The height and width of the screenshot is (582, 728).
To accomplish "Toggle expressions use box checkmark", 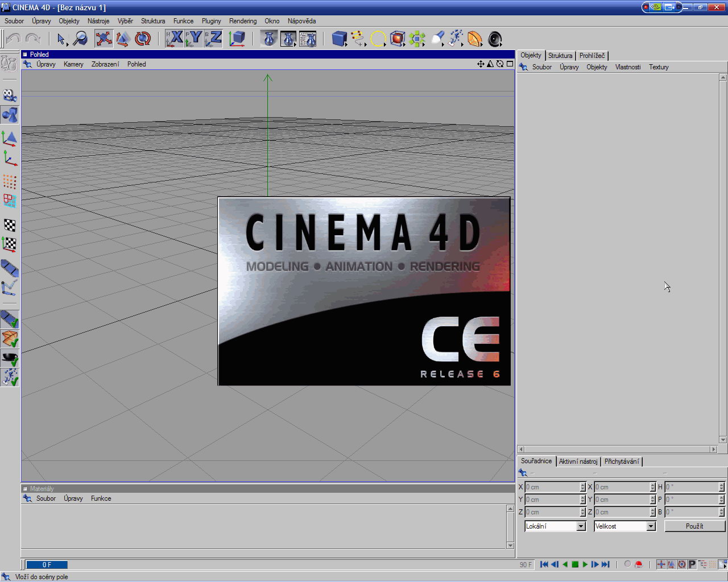I will [x=10, y=339].
